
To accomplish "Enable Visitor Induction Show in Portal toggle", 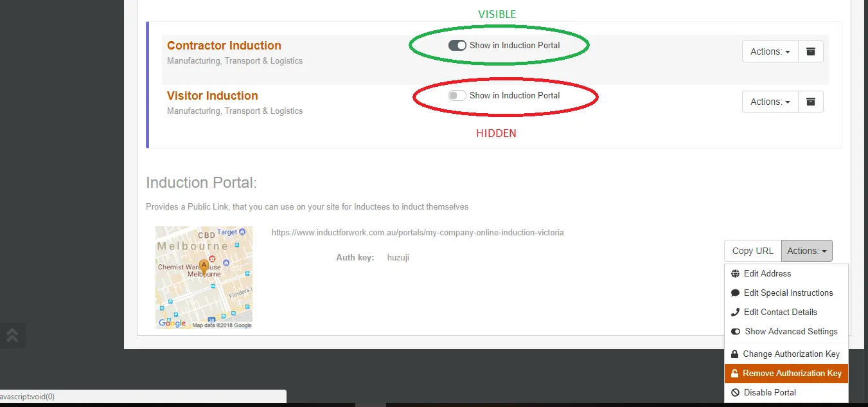I will tap(457, 96).
